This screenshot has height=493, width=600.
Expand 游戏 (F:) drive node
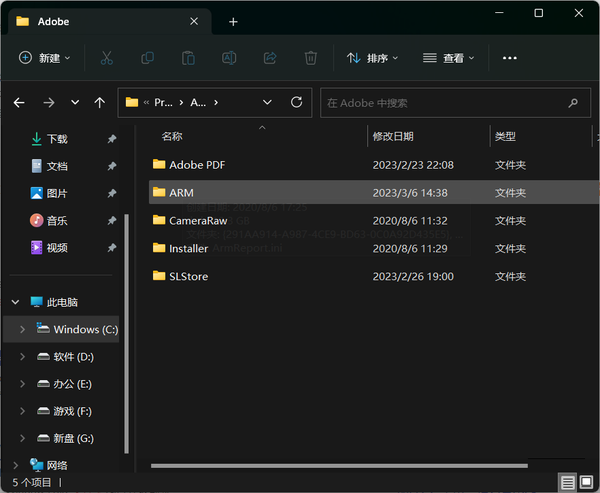pos(22,411)
